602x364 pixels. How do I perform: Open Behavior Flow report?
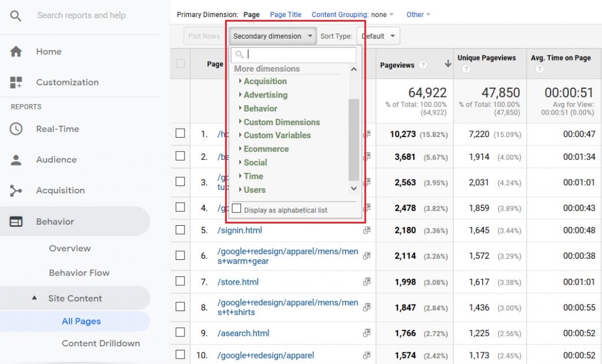79,273
